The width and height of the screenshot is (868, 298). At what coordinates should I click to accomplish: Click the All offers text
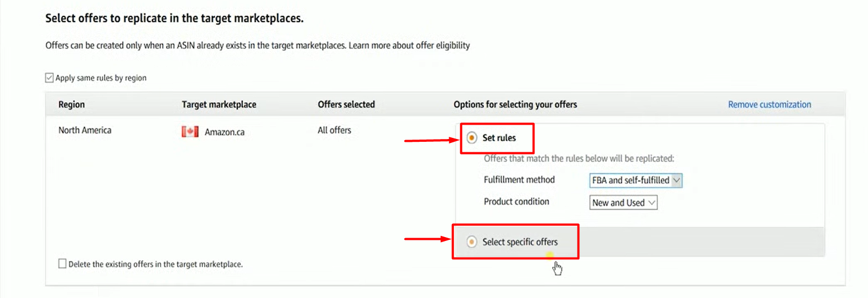334,130
